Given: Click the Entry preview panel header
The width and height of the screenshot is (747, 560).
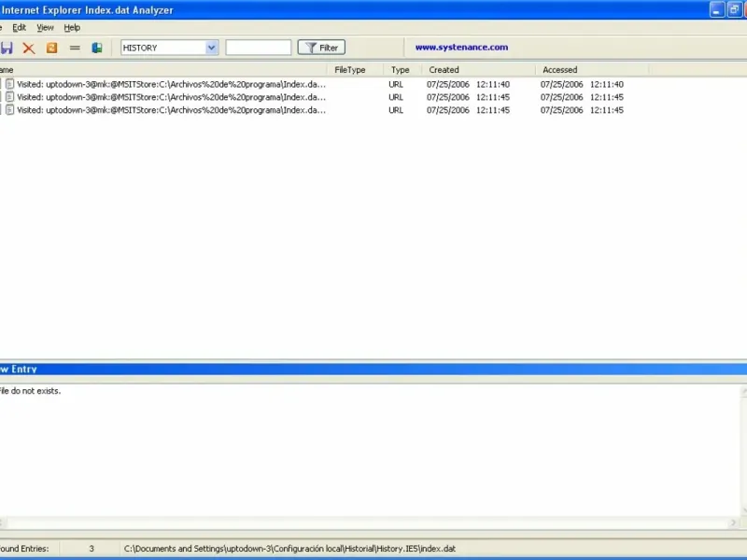Looking at the screenshot, I should (x=373, y=369).
